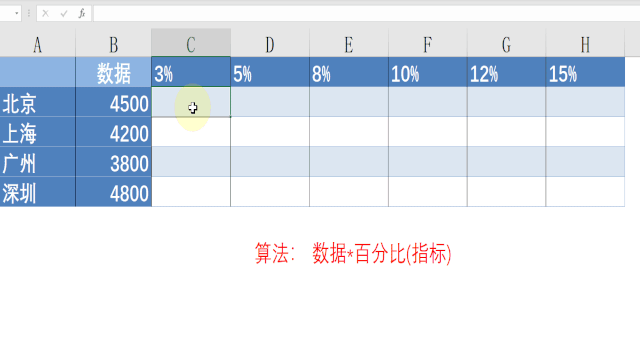This screenshot has width=640, height=360.
Task: Select column H header
Action: click(x=585, y=43)
